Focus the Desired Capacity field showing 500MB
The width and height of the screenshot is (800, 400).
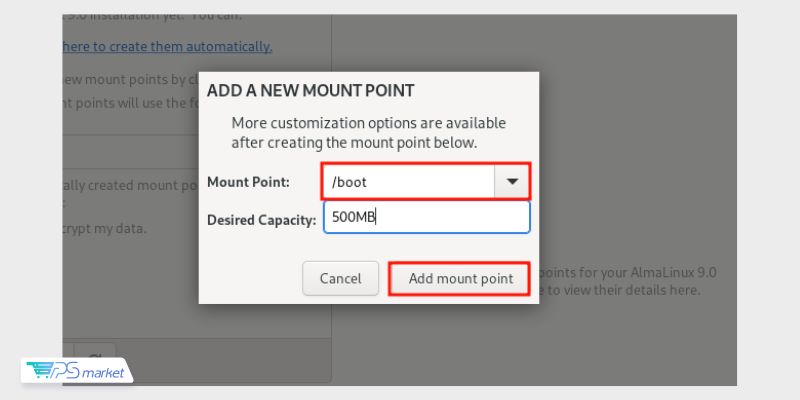pos(427,217)
